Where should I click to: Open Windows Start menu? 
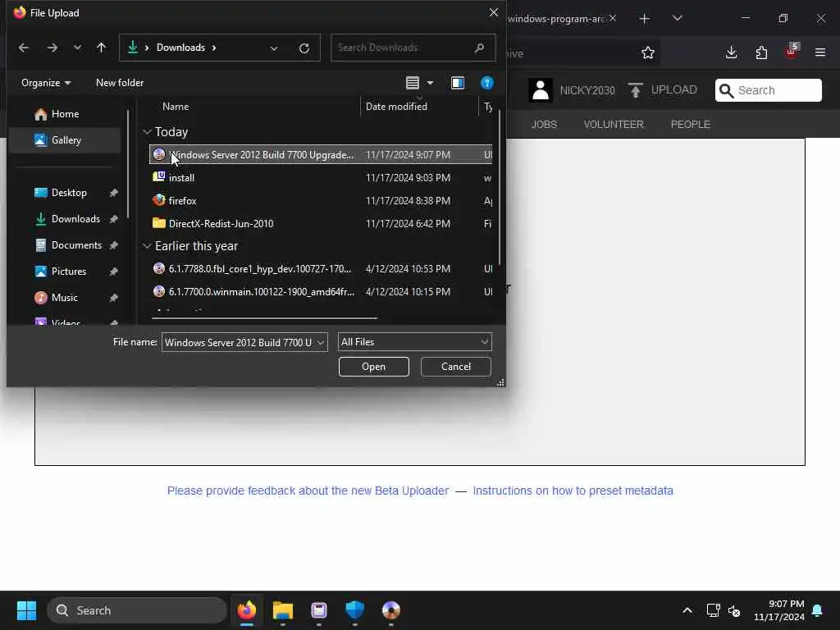click(26, 610)
